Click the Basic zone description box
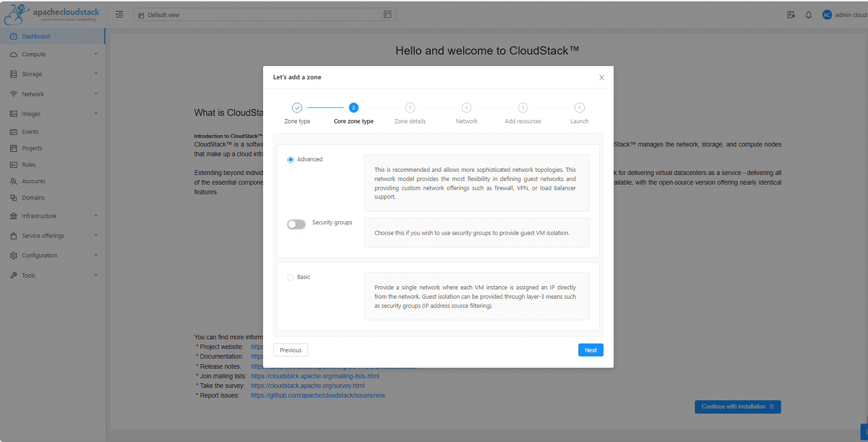 pos(477,297)
